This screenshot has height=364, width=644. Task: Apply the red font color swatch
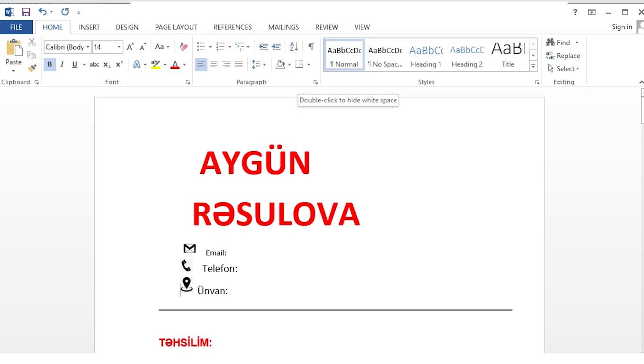pyautogui.click(x=175, y=64)
